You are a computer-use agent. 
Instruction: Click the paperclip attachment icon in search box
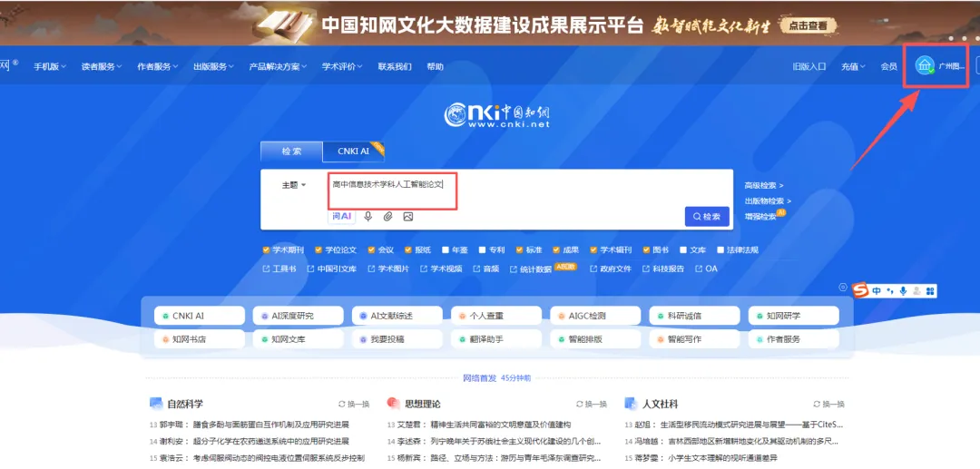(x=388, y=217)
